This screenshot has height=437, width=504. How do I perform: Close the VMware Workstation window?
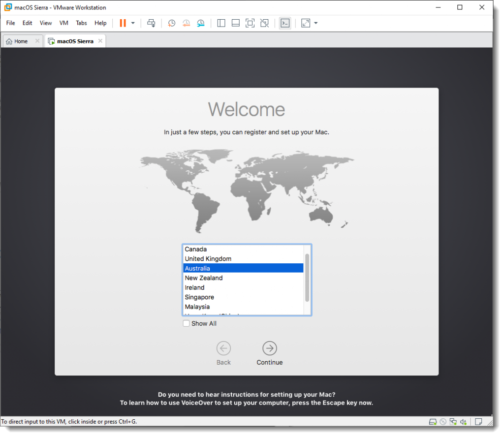click(482, 7)
